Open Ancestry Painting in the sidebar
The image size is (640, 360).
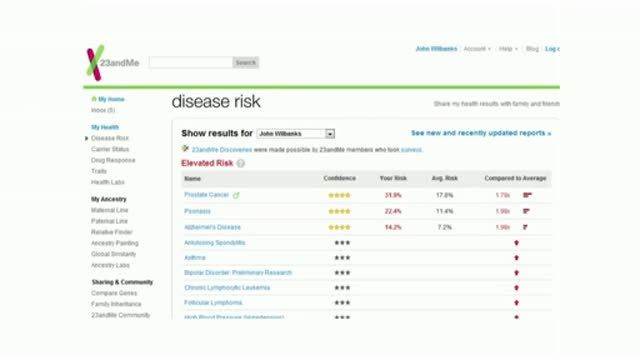coord(115,243)
